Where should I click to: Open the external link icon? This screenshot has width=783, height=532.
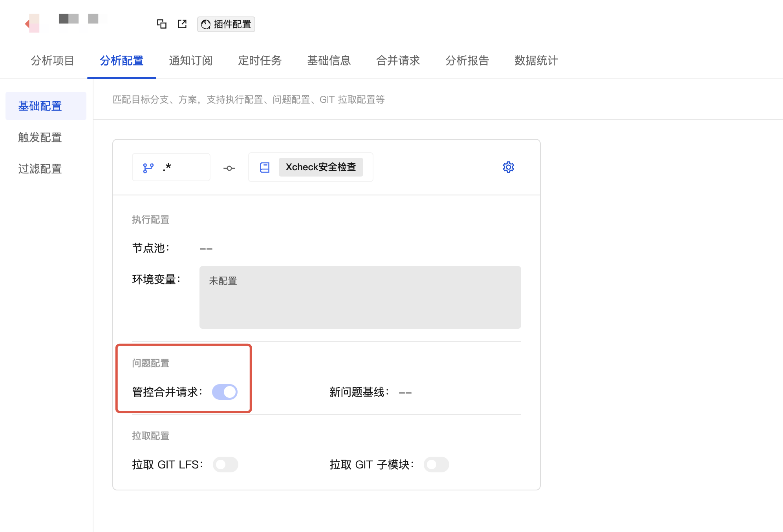coord(182,24)
